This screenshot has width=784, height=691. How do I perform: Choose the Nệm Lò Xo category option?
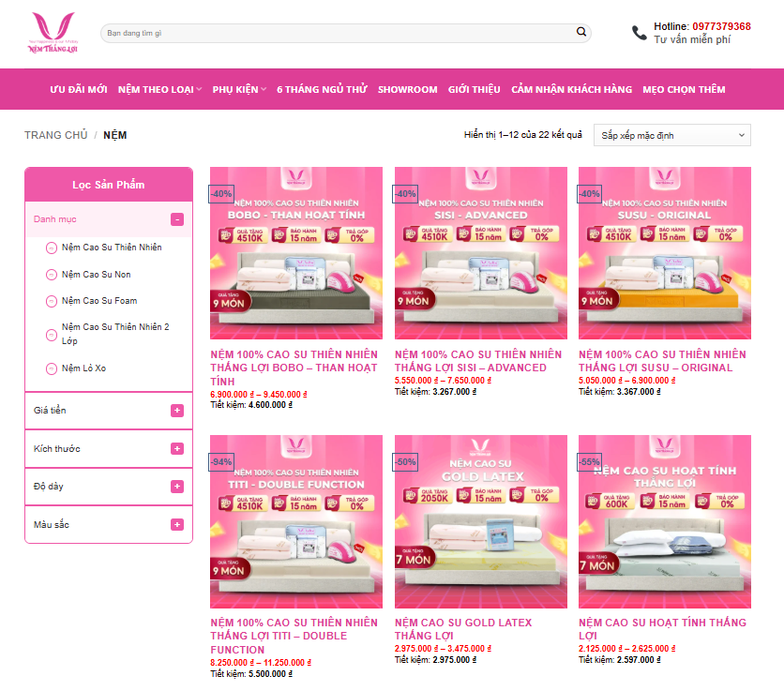[83, 368]
